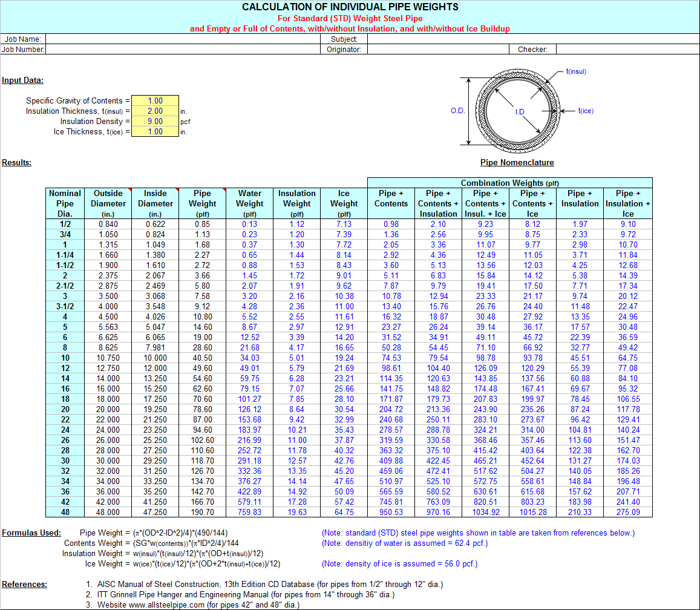The width and height of the screenshot is (700, 610).
Task: Click the Job Name entry field
Action: [x=182, y=40]
